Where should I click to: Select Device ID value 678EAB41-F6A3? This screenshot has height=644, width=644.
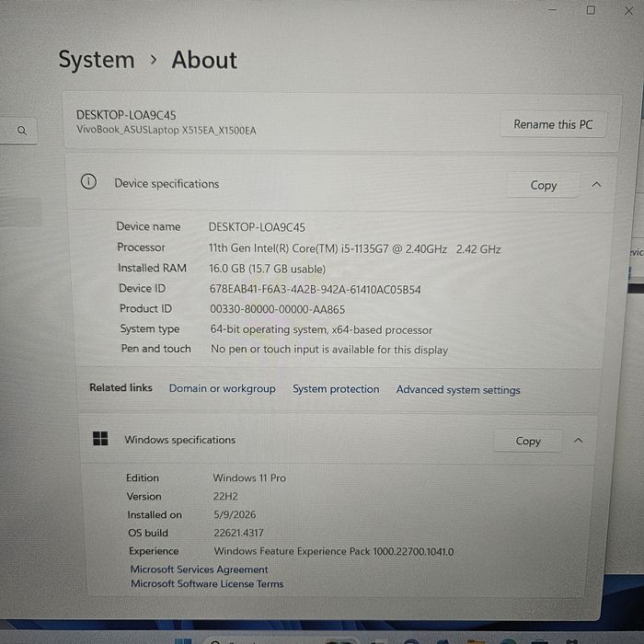point(315,290)
